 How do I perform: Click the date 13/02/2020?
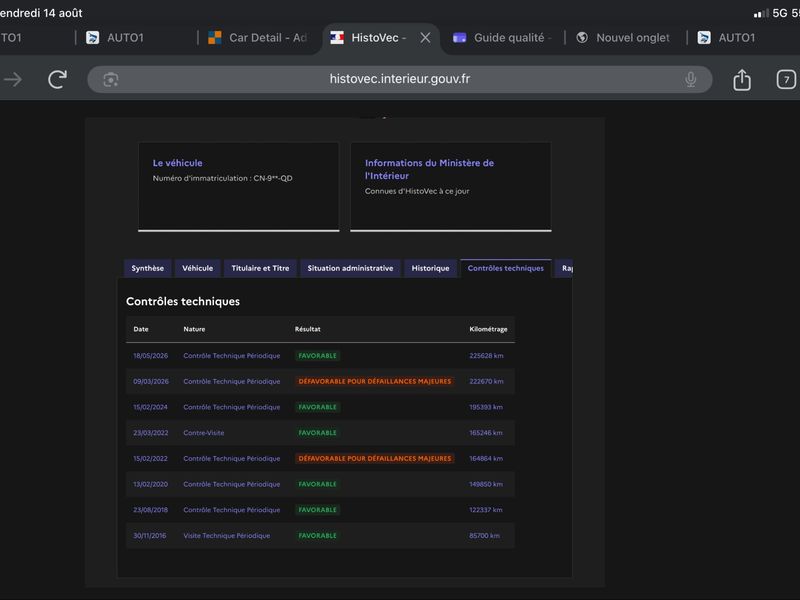pos(150,484)
